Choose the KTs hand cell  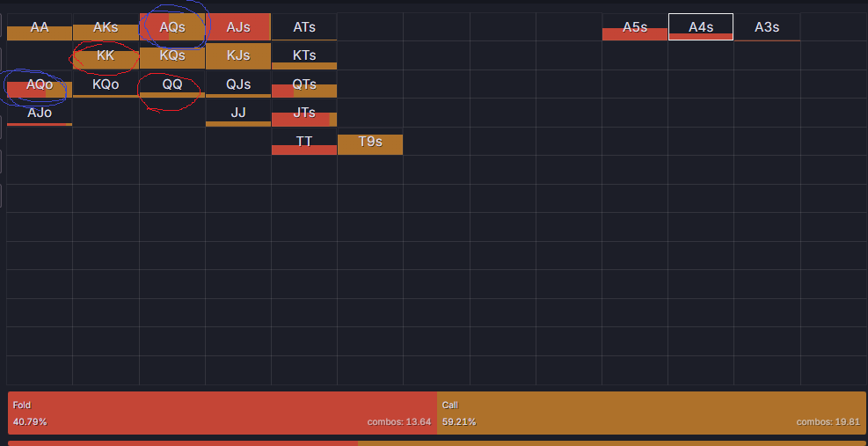(x=304, y=56)
